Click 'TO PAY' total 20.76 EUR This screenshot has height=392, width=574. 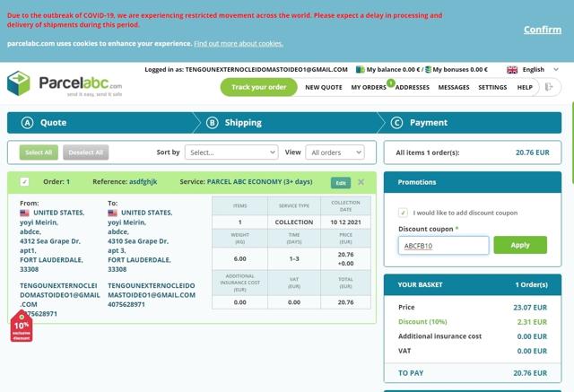(x=473, y=373)
